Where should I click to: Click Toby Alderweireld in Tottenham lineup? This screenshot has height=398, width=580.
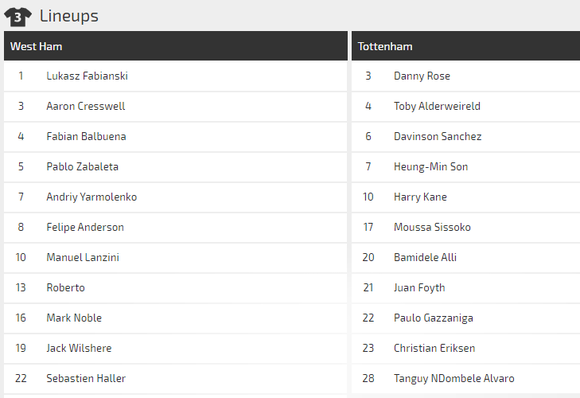[437, 106]
